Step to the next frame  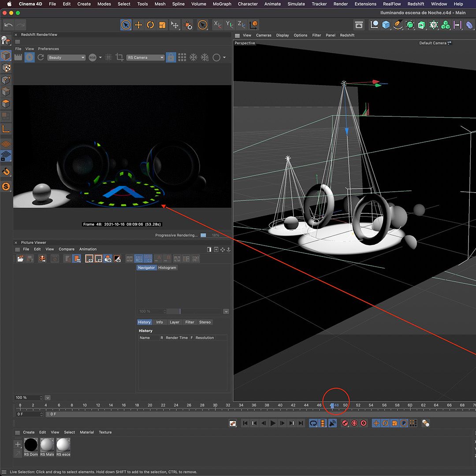[283, 423]
